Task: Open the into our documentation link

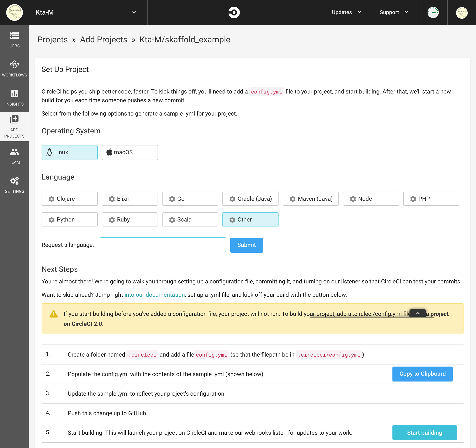Action: pyautogui.click(x=154, y=295)
